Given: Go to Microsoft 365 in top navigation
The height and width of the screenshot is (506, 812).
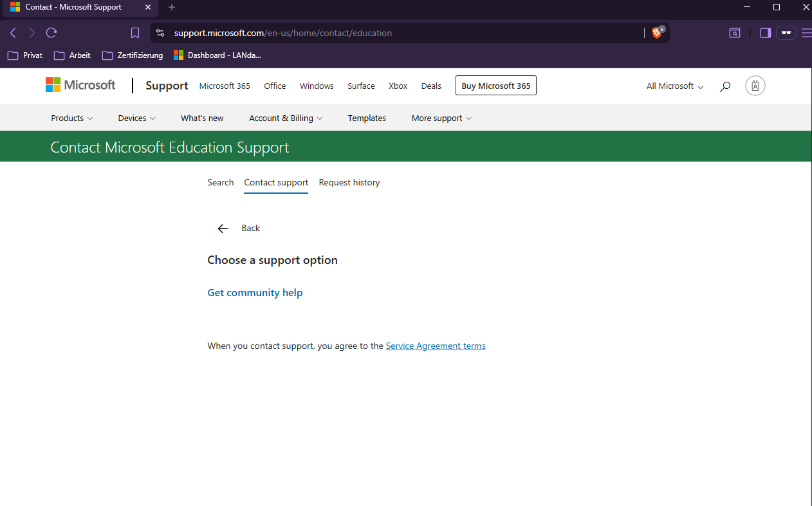Looking at the screenshot, I should click(225, 86).
